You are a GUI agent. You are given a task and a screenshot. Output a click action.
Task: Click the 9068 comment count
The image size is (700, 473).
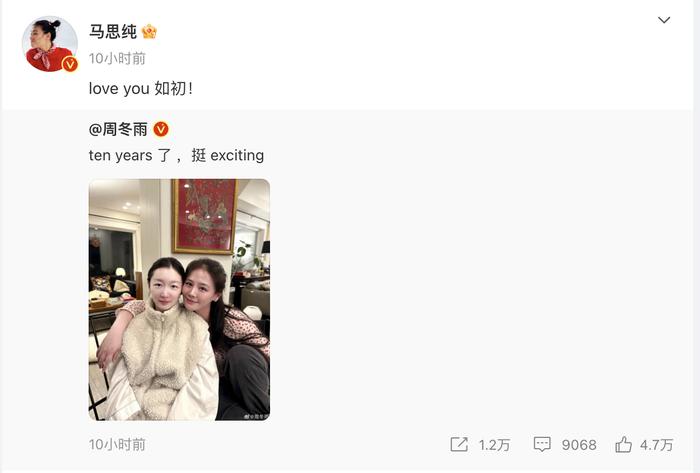point(579,445)
